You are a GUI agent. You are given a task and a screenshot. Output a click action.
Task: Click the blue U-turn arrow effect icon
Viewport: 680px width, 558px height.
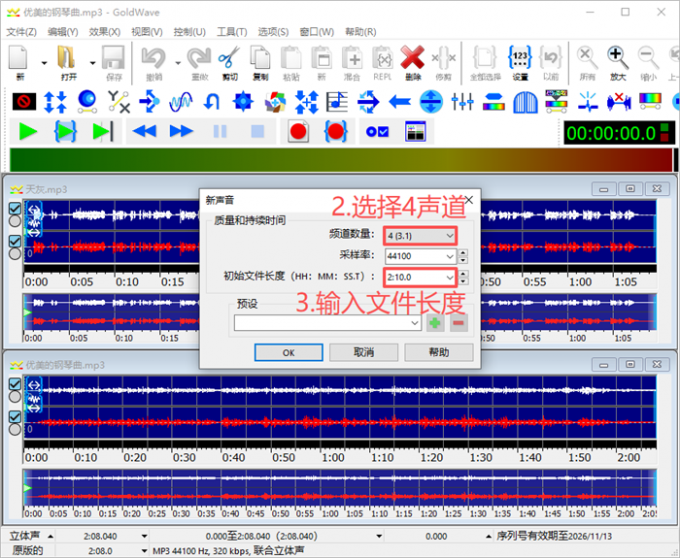212,102
